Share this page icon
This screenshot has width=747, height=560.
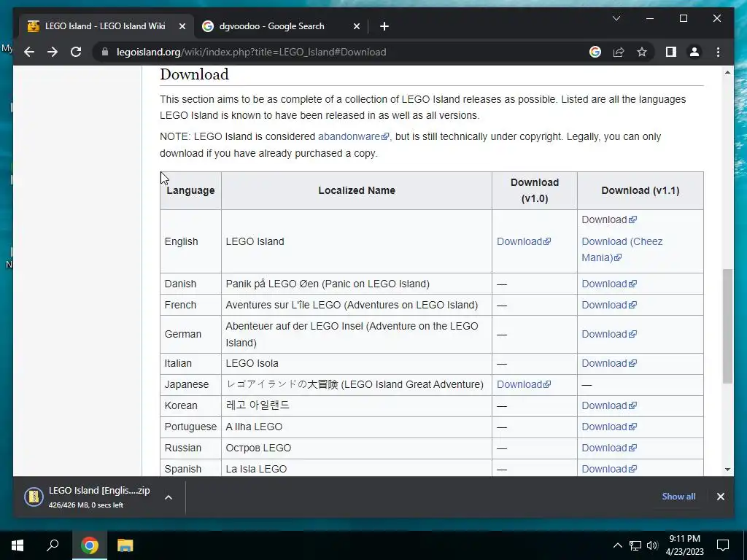pos(619,52)
